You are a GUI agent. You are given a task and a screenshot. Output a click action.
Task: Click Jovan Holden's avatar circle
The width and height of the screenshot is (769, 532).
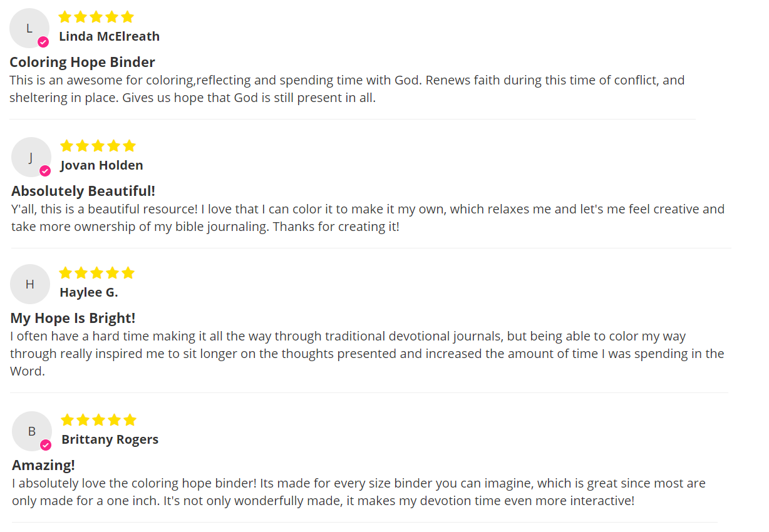[31, 157]
